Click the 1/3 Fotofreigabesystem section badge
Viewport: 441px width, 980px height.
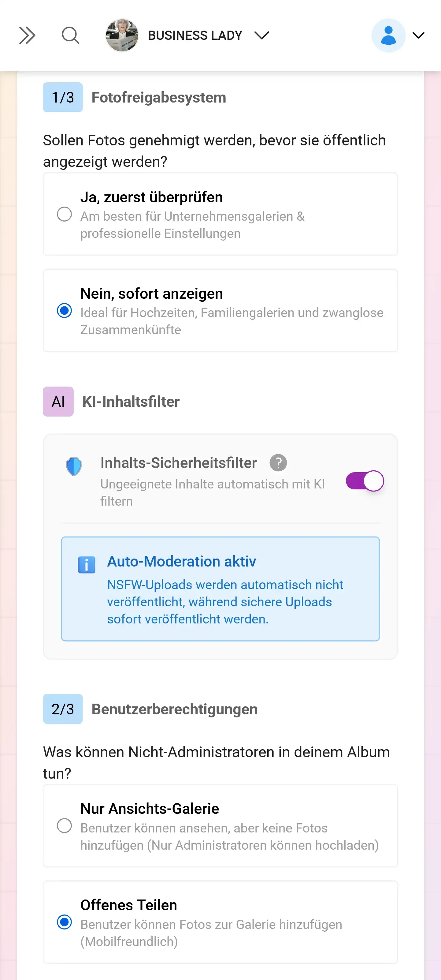pos(62,97)
